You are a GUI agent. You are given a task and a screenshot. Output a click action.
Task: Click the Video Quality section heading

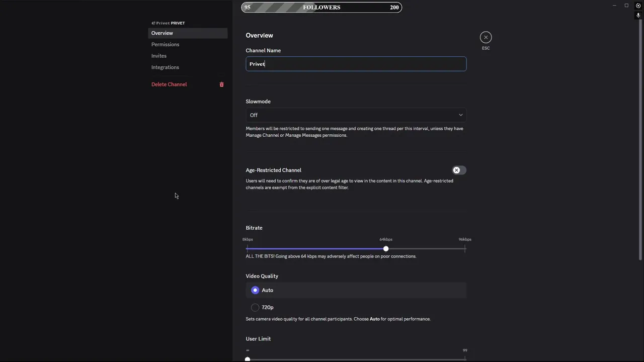[262, 276]
